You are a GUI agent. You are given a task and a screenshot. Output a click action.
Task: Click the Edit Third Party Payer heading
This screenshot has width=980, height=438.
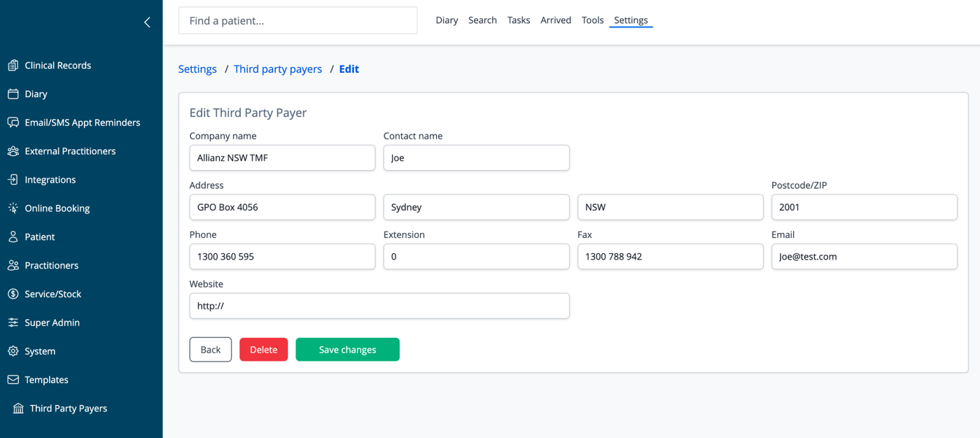[248, 113]
